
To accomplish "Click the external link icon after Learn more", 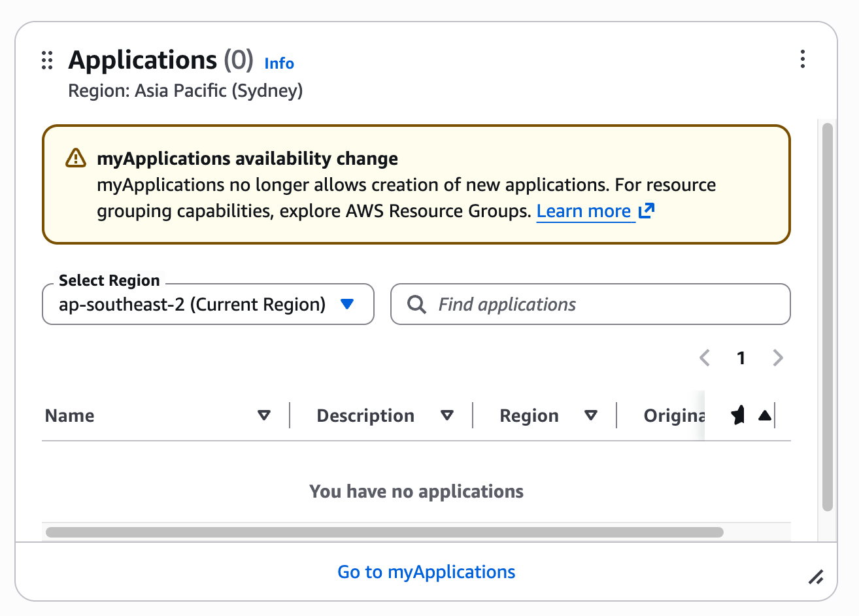I will (x=647, y=211).
